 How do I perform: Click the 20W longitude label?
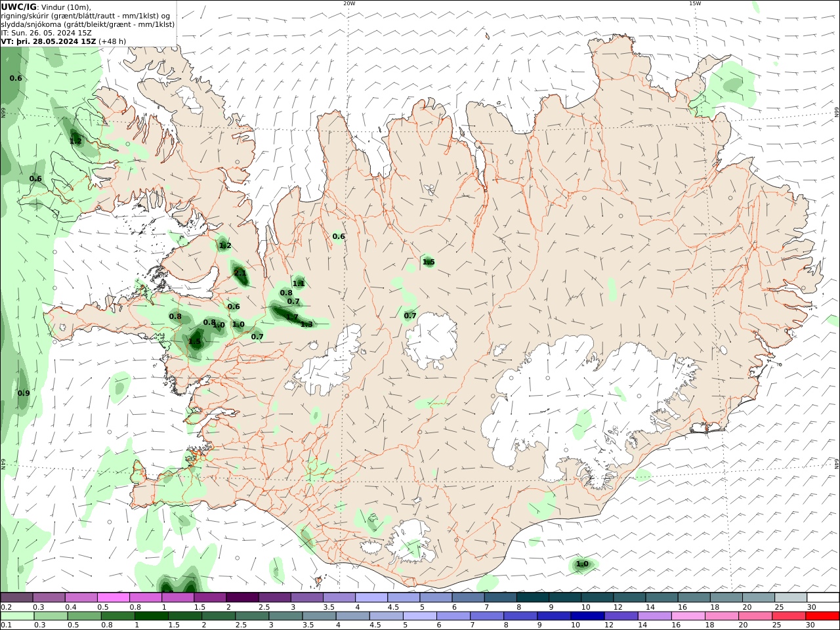[x=349, y=3]
